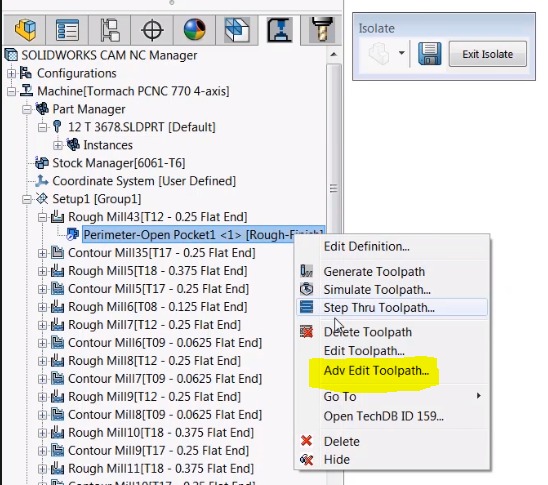Click the Setup1 [Group1] icon

[x=42, y=199]
